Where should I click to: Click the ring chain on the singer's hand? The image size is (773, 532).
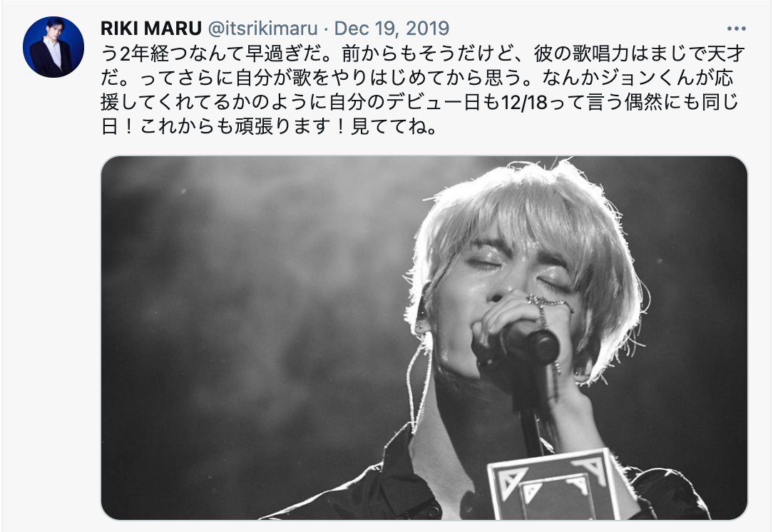click(547, 308)
